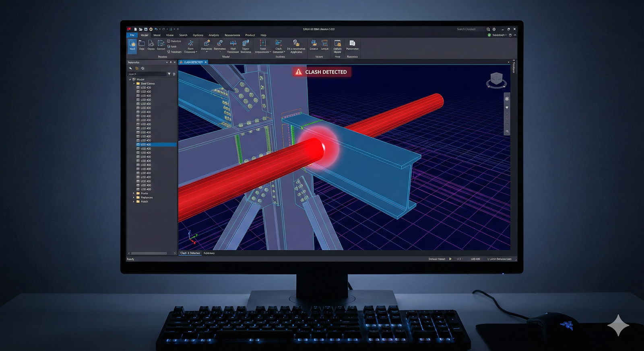Click the red CLASH DETECTED warning banner
644x351 pixels.
point(322,72)
